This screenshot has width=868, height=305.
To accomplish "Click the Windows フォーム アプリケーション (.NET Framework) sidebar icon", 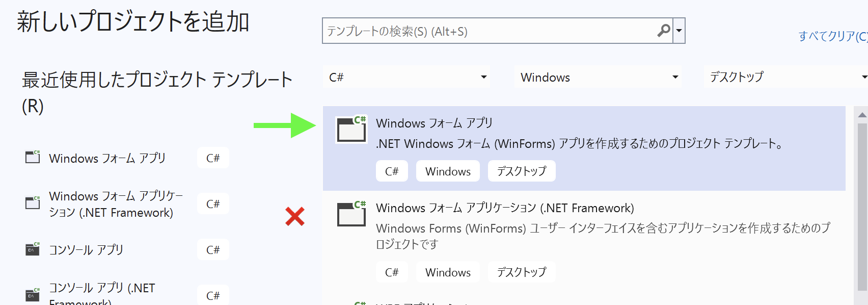I will point(32,203).
